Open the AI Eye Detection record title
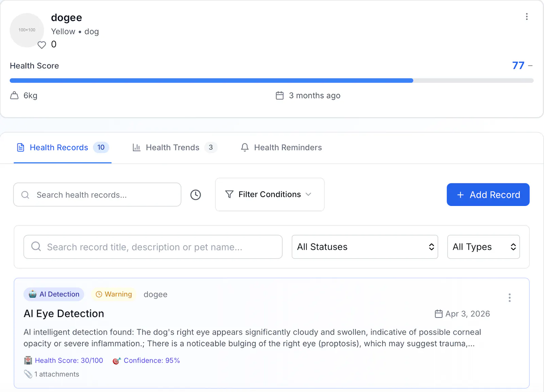544x392 pixels. pos(64,314)
